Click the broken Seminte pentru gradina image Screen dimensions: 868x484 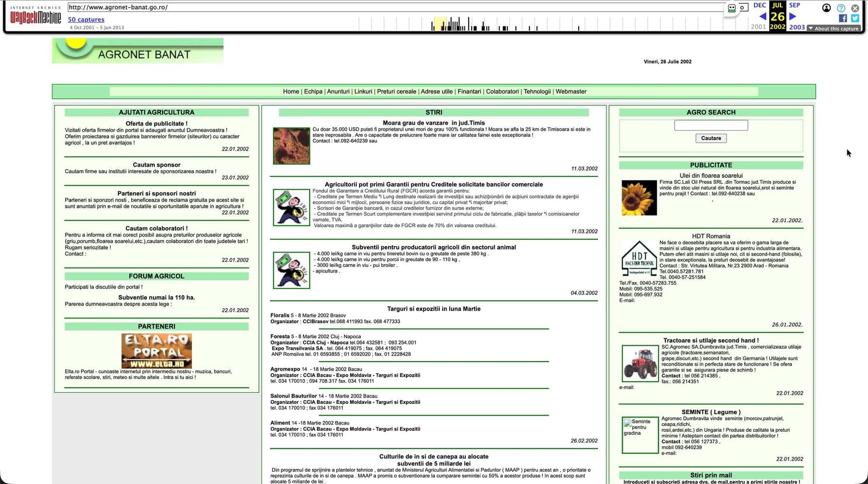640,435
